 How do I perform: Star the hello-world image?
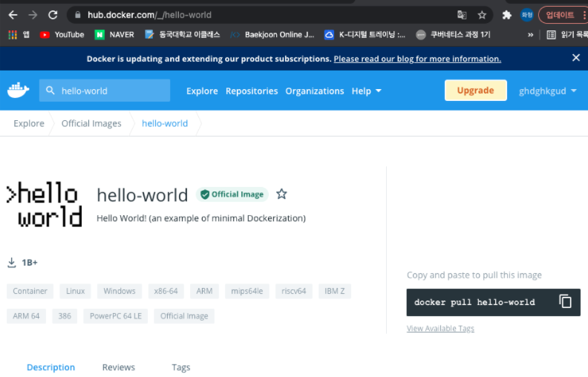tap(281, 194)
